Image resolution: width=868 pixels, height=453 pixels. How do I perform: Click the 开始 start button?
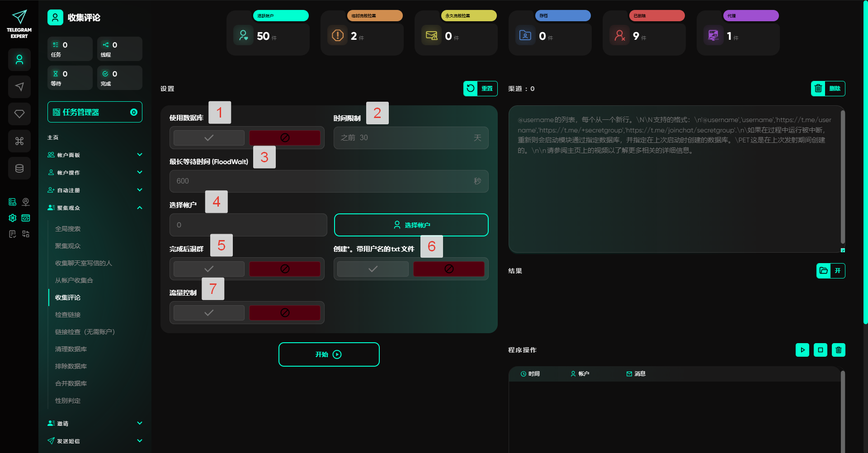[x=329, y=354]
